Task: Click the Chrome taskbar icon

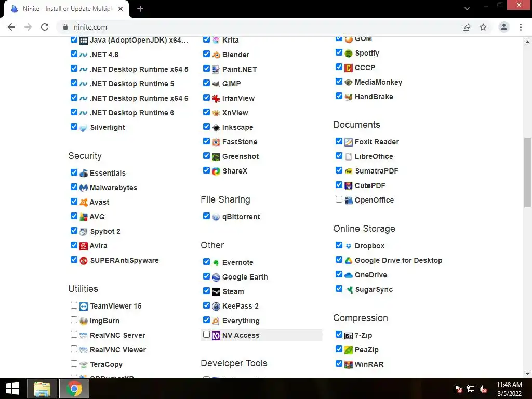Action: 74,389
